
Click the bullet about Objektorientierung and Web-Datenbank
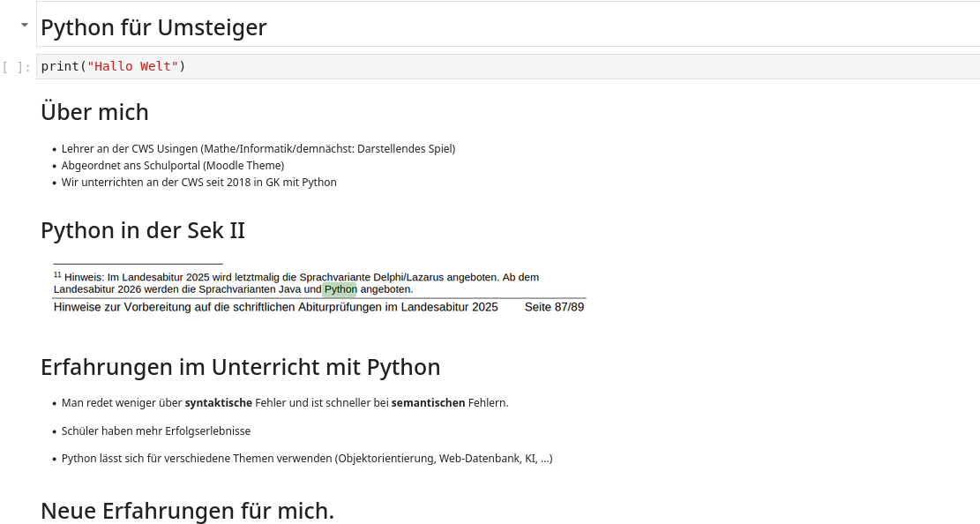(x=306, y=458)
